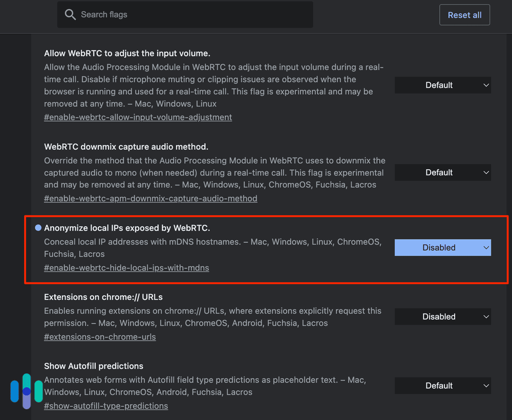Open the #enable-webrtc-hide-local-ips-with-mdns link
The image size is (512, 420).
click(x=126, y=268)
